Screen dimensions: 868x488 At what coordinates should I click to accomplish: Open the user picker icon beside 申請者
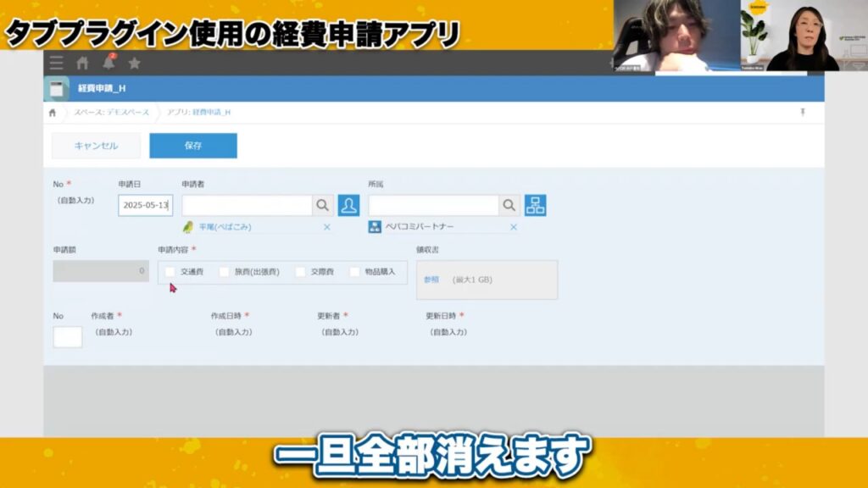(347, 204)
